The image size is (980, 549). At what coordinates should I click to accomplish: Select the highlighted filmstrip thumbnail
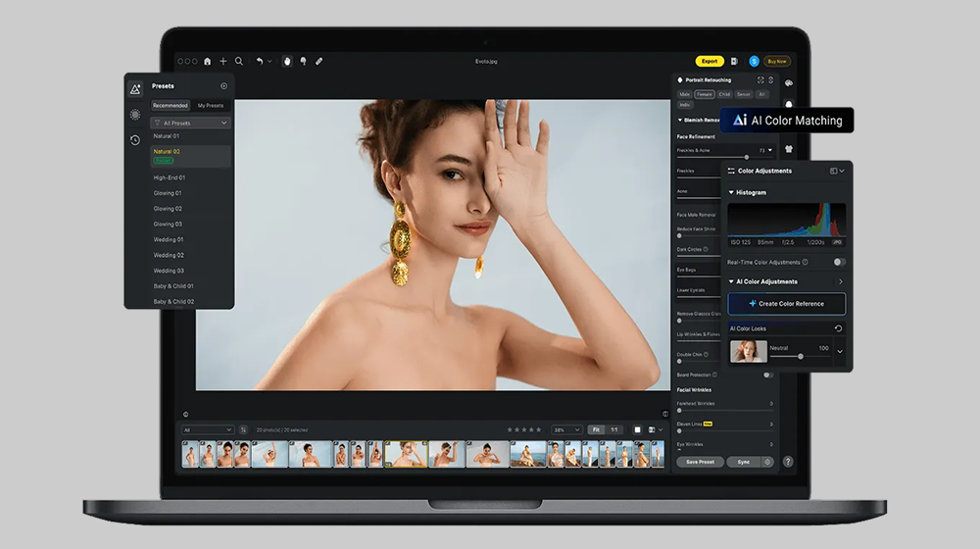point(407,454)
